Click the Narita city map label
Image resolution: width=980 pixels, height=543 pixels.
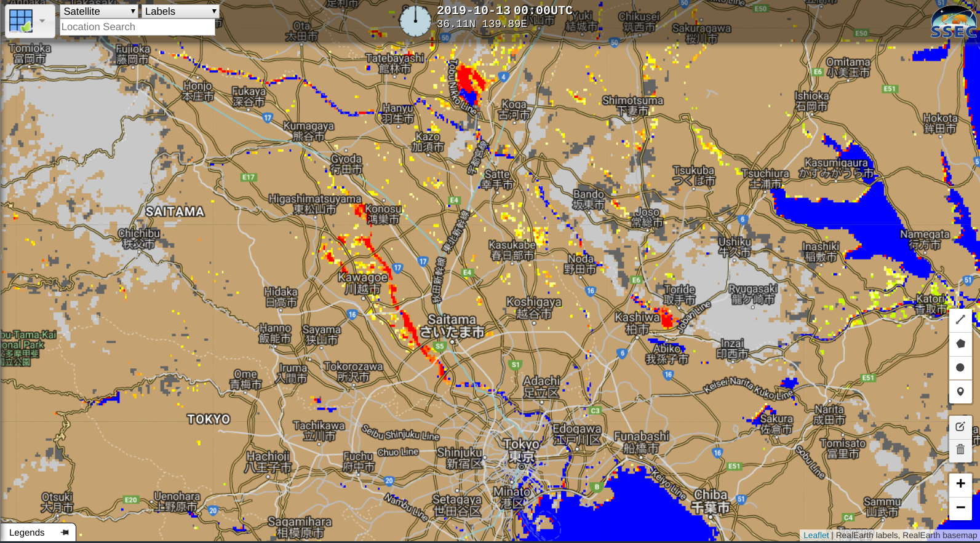pyautogui.click(x=829, y=414)
